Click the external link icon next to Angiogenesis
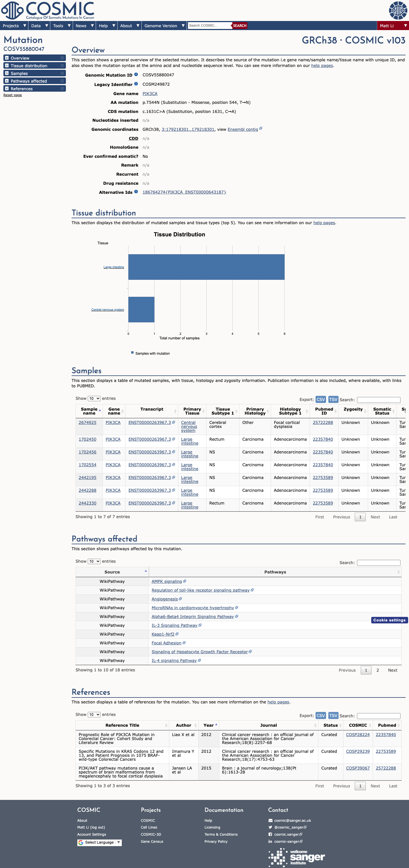The height and width of the screenshot is (868, 409). (180, 599)
